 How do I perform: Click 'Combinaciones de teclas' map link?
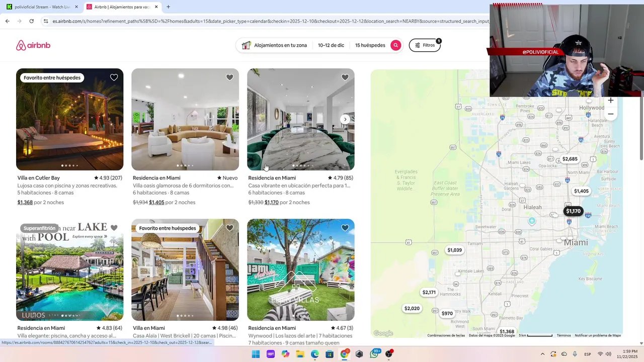pos(446,335)
